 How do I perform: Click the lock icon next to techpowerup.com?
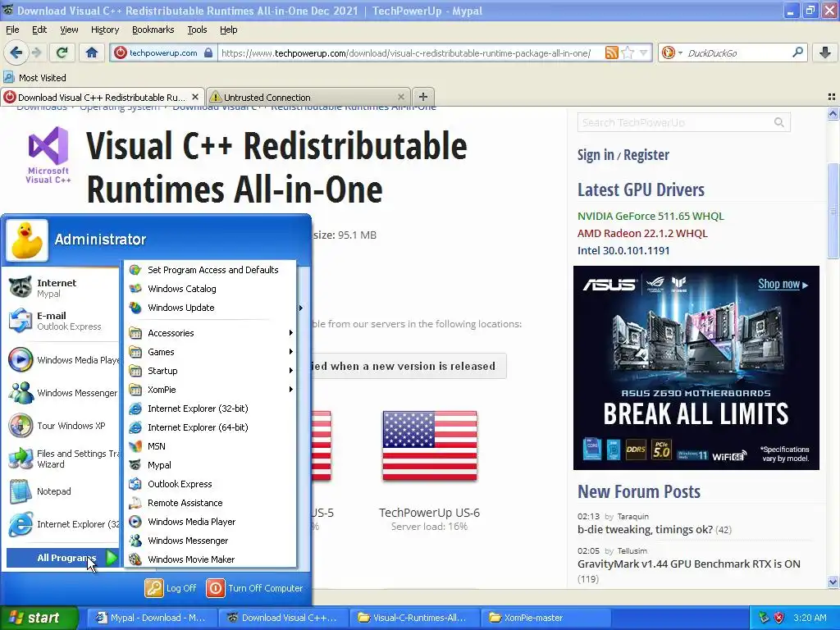coord(208,52)
